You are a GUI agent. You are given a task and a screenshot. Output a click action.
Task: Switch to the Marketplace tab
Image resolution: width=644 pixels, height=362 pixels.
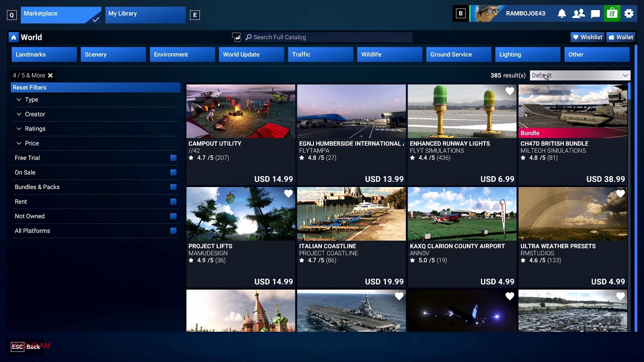point(61,15)
